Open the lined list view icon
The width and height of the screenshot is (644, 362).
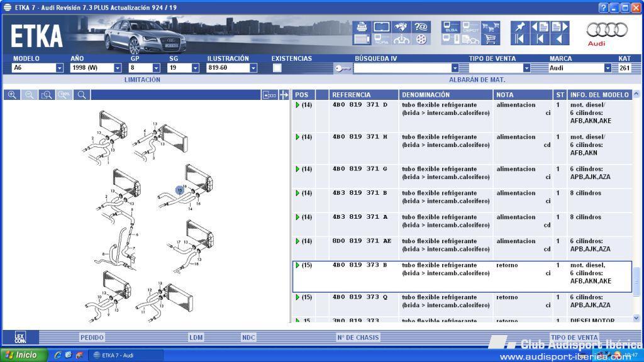point(362,40)
